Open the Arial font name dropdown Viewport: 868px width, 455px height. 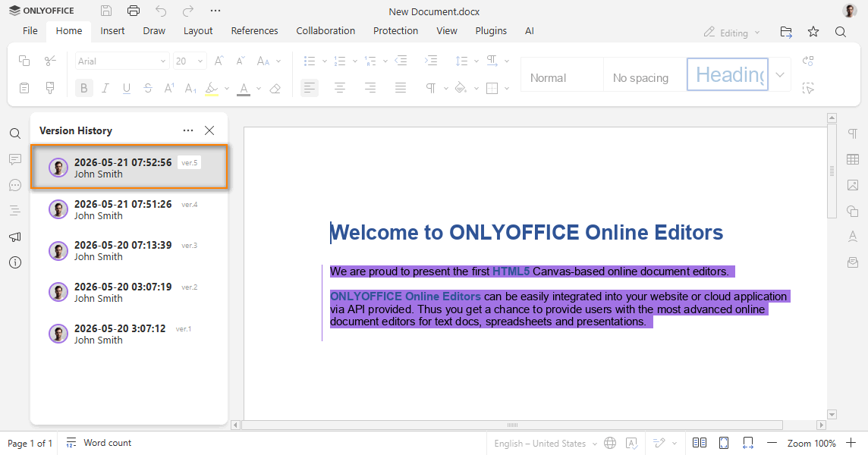[163, 61]
